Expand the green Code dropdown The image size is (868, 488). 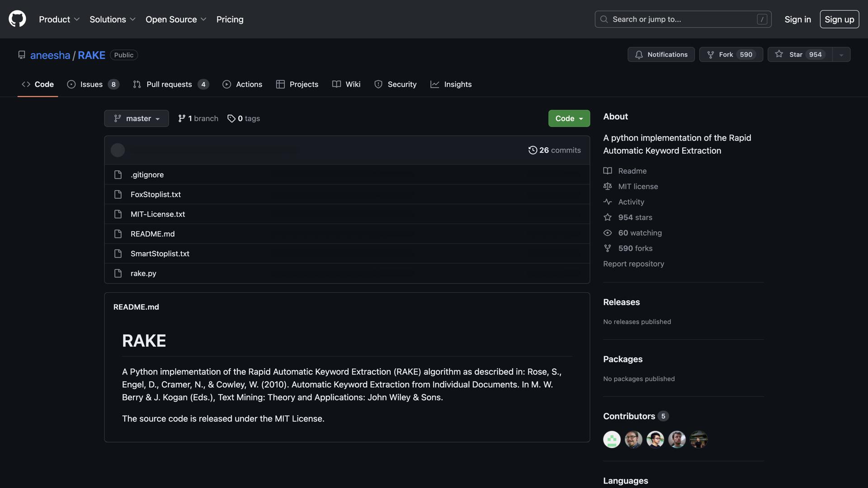coord(569,118)
